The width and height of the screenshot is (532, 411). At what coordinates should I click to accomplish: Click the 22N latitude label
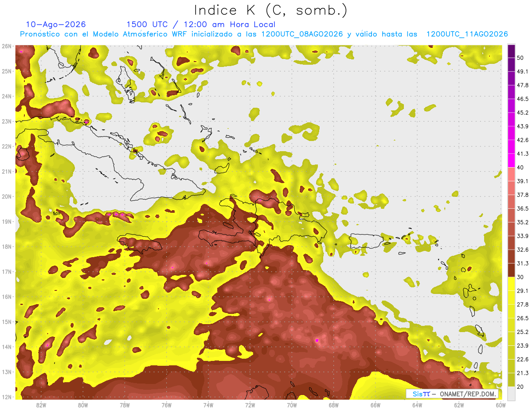[x=6, y=146]
